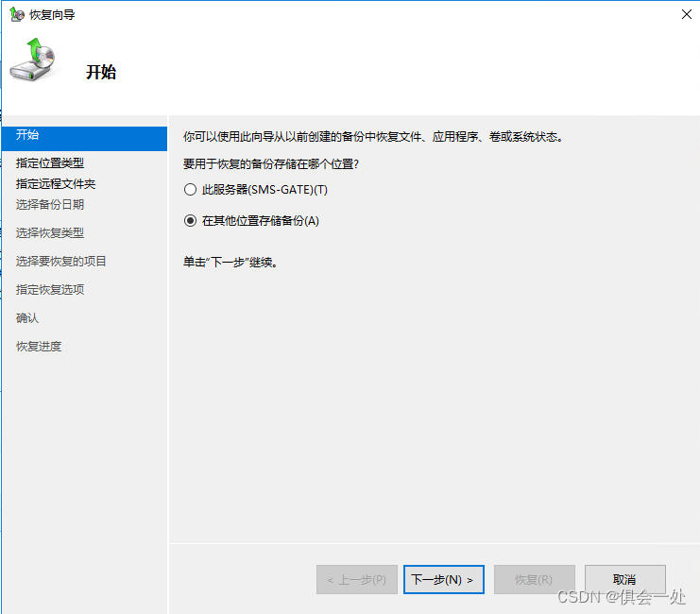Viewport: 700px width, 614px height.
Task: Close the recovery wizard window
Action: pyautogui.click(x=687, y=14)
